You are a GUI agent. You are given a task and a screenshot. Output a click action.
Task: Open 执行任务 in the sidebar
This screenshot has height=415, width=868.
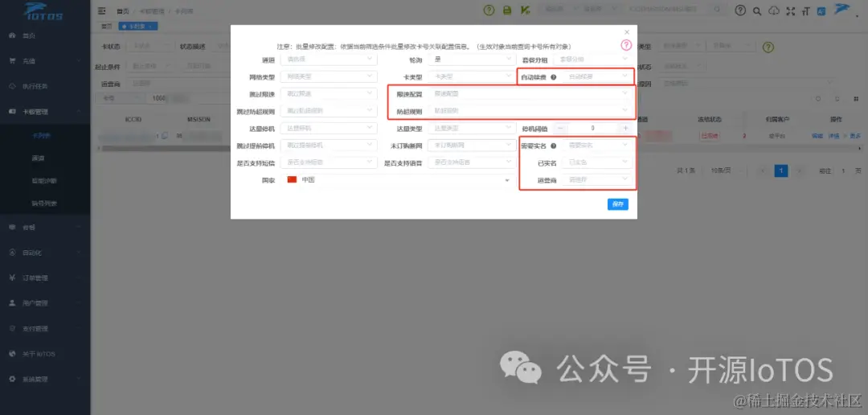pyautogui.click(x=45, y=86)
